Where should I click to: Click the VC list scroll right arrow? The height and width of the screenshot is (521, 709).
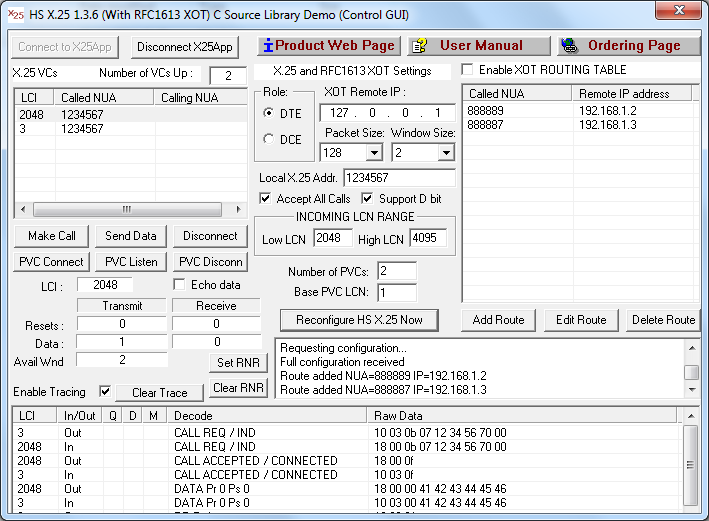click(239, 209)
